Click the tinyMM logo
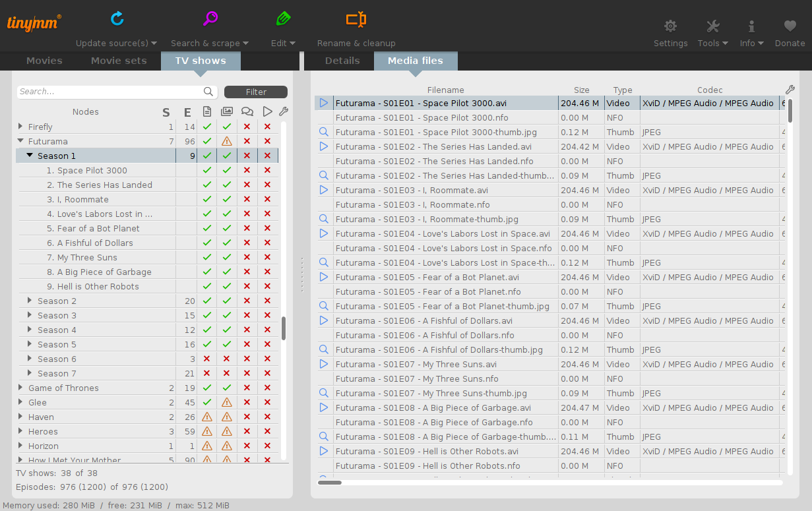The image size is (812, 511). click(x=34, y=22)
